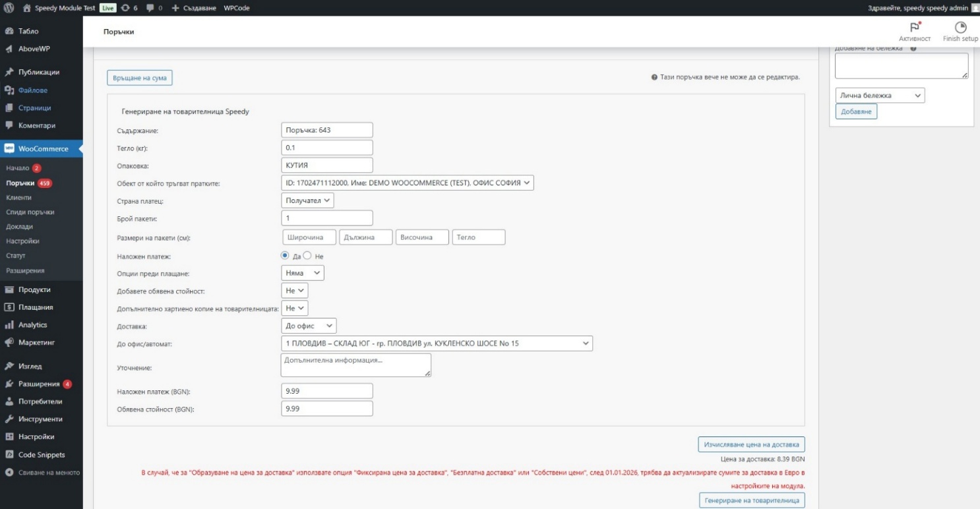Screen dimensions: 980x509
Task: Click the help icon beside add note label
Action: (913, 48)
